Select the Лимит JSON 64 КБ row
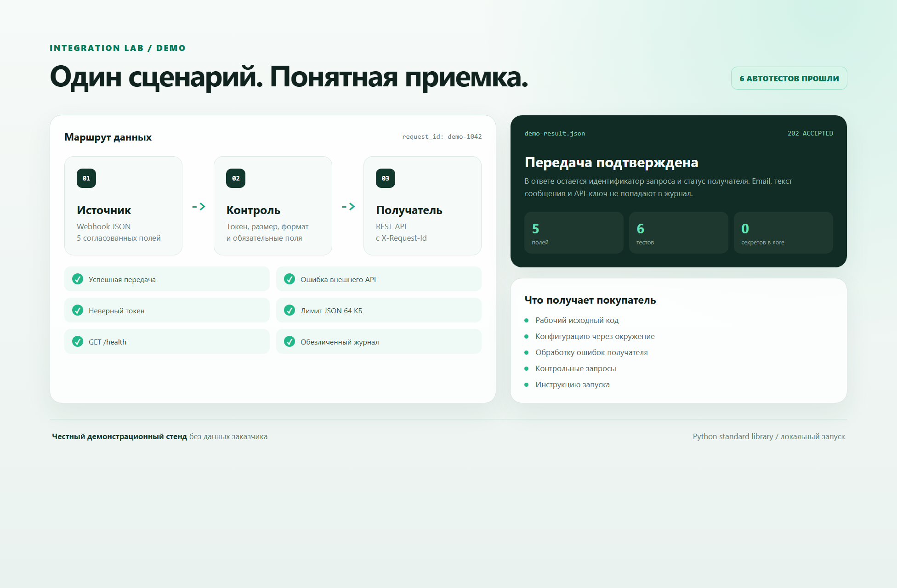The image size is (897, 588). coord(379,310)
